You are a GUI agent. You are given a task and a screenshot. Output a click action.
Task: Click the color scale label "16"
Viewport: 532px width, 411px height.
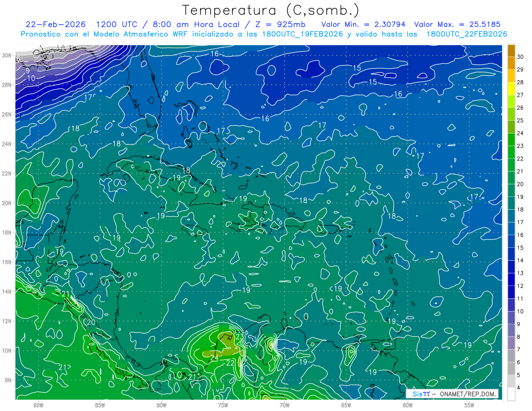520,235
